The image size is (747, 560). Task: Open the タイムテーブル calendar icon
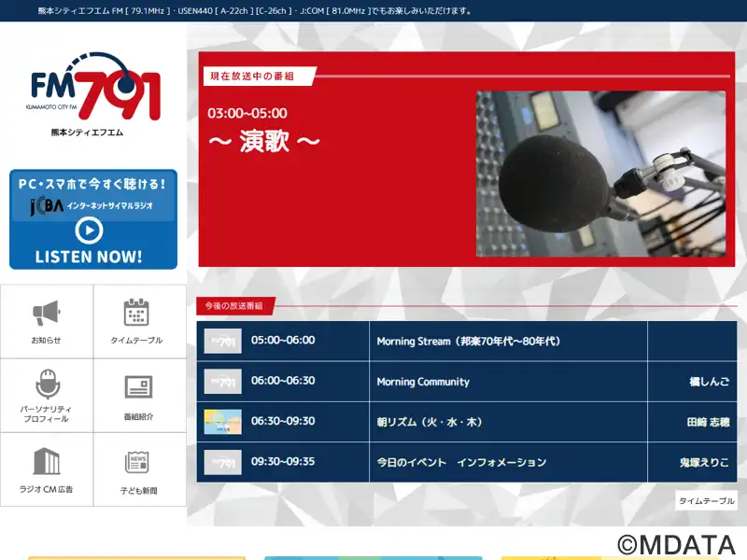coord(136,313)
